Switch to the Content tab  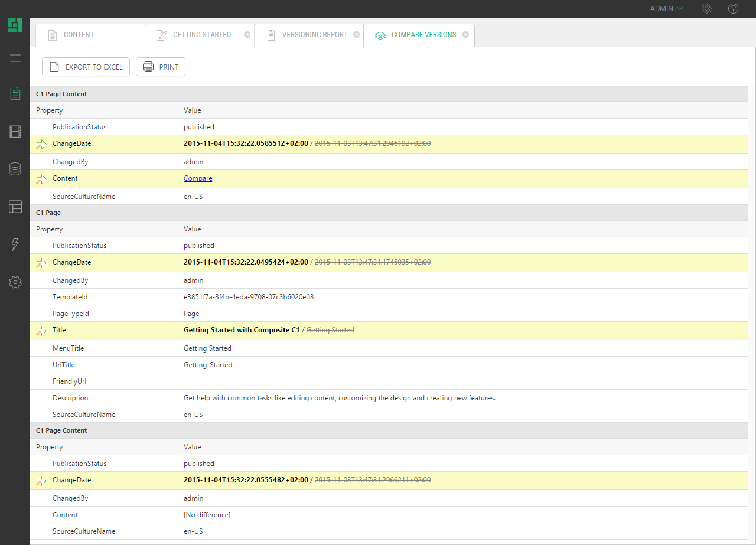tap(79, 35)
